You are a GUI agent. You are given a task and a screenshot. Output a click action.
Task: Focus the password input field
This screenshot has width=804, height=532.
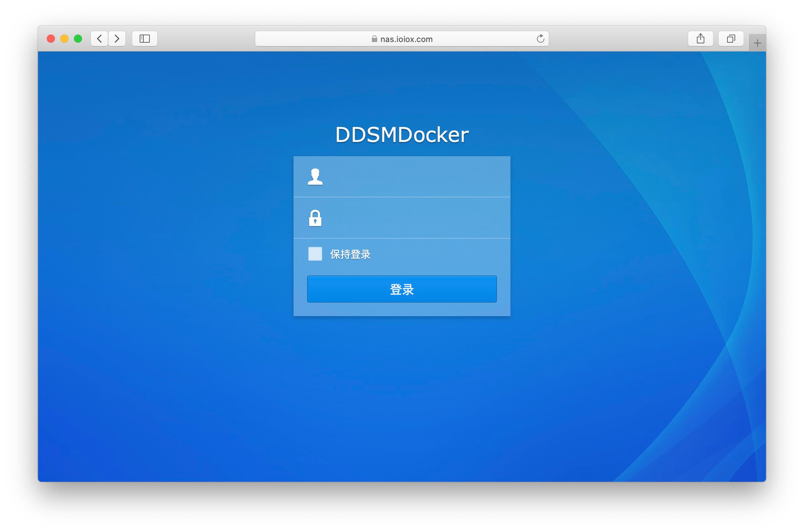pyautogui.click(x=414, y=218)
